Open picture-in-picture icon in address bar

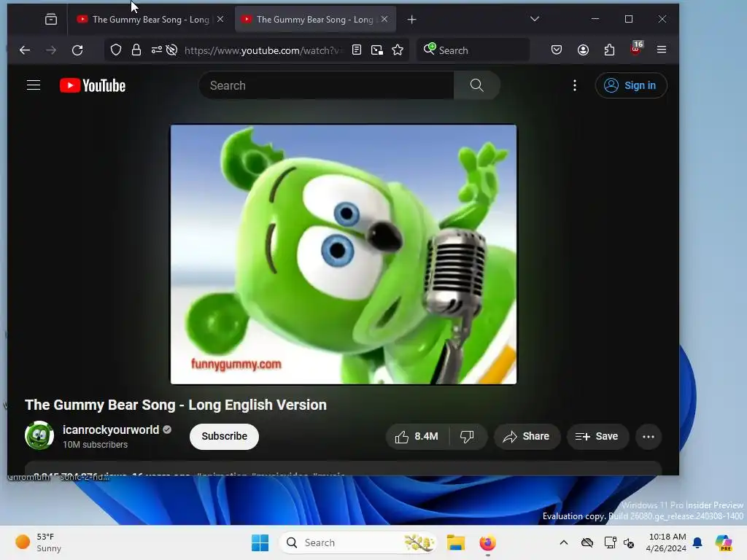tap(377, 50)
